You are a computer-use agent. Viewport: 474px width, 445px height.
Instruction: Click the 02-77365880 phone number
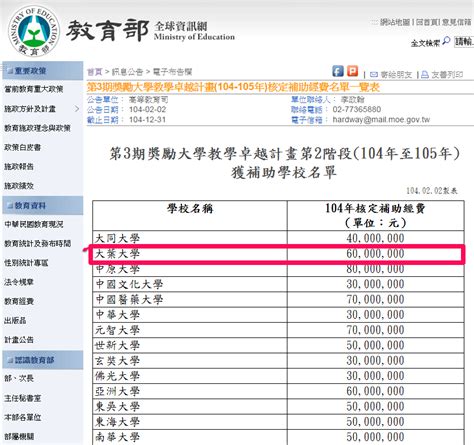tap(357, 110)
